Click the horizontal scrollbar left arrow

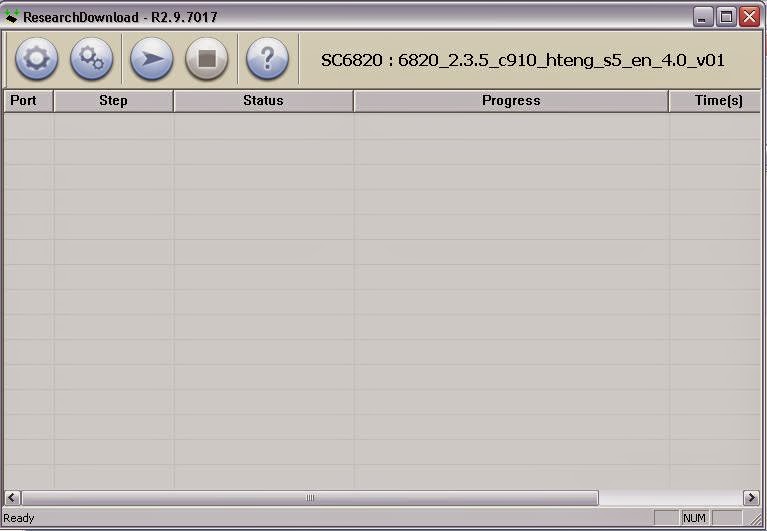pyautogui.click(x=12, y=498)
